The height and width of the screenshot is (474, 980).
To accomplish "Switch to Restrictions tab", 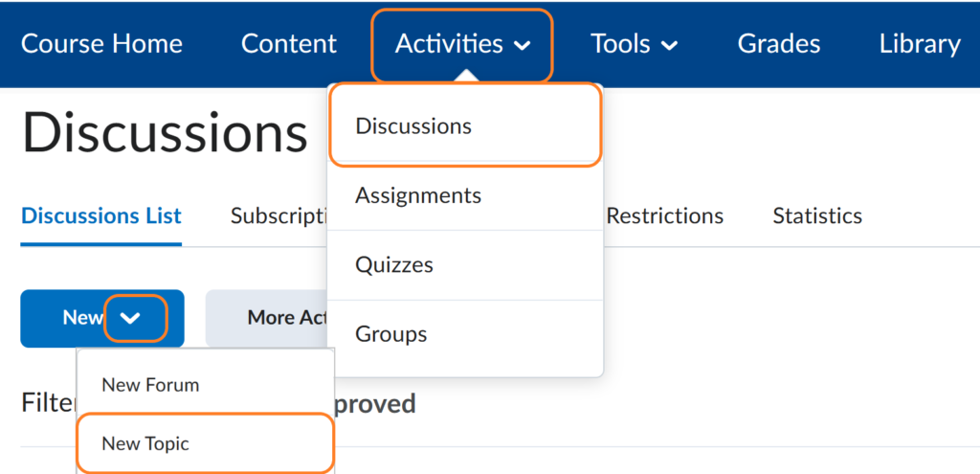I will pos(665,216).
